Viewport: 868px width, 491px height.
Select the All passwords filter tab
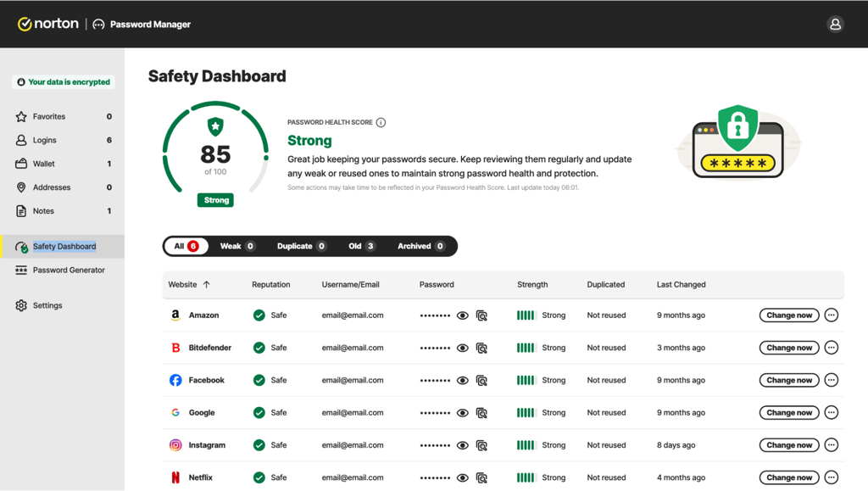186,246
